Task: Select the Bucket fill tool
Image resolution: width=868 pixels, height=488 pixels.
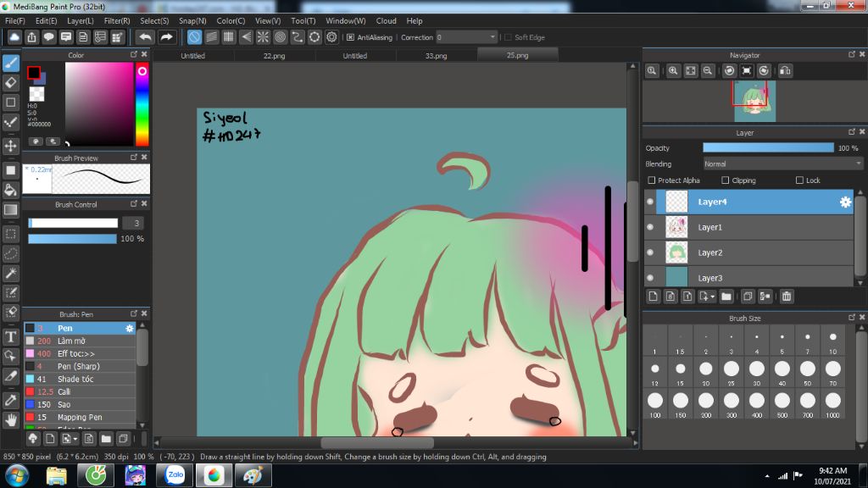Action: pyautogui.click(x=10, y=190)
